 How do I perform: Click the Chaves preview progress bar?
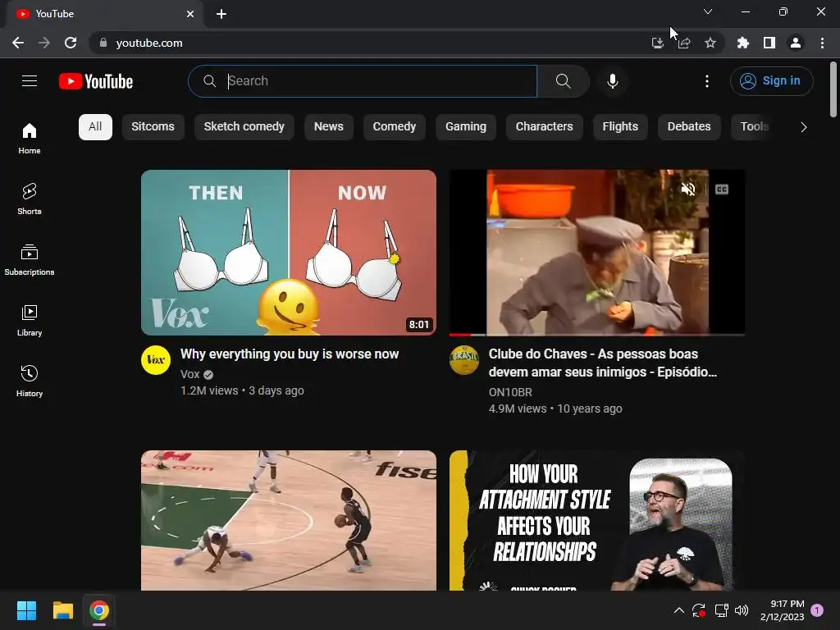pos(597,335)
